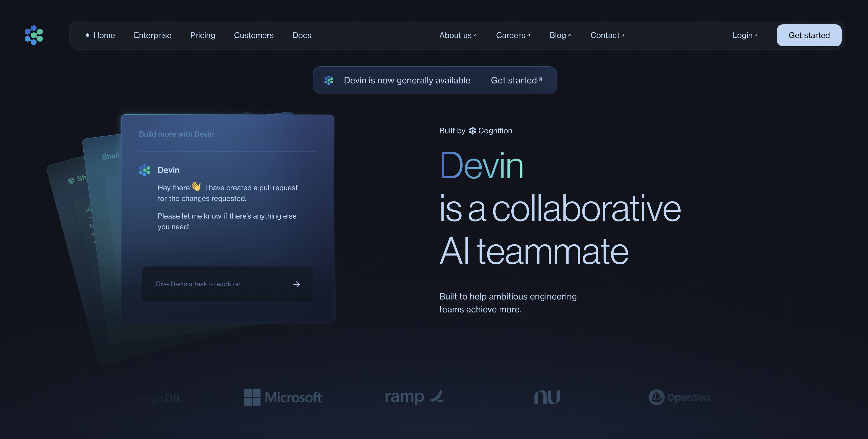
Task: Click the Nubank nu logo
Action: pos(547,397)
